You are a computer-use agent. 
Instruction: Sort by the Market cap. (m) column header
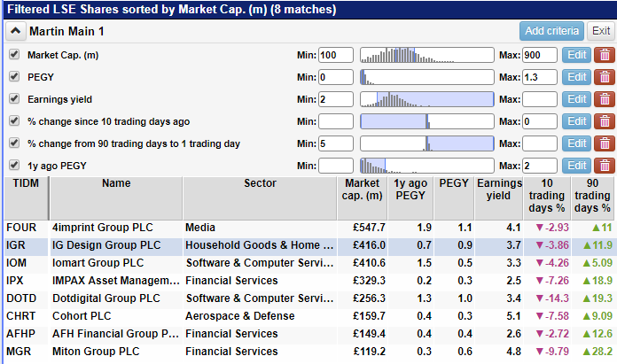(363, 198)
